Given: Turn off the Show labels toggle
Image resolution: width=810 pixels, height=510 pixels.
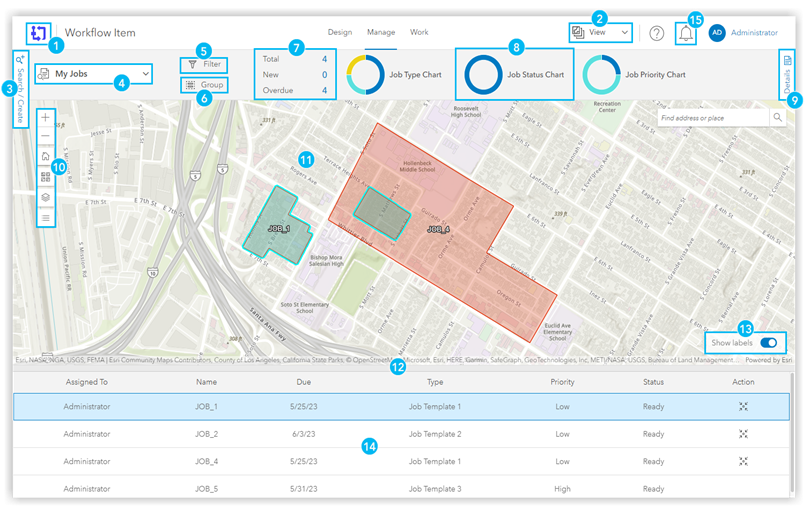Looking at the screenshot, I should [768, 343].
